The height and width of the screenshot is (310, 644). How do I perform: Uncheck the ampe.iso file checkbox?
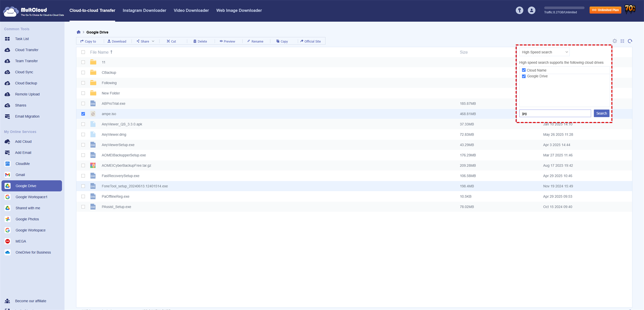(83, 114)
